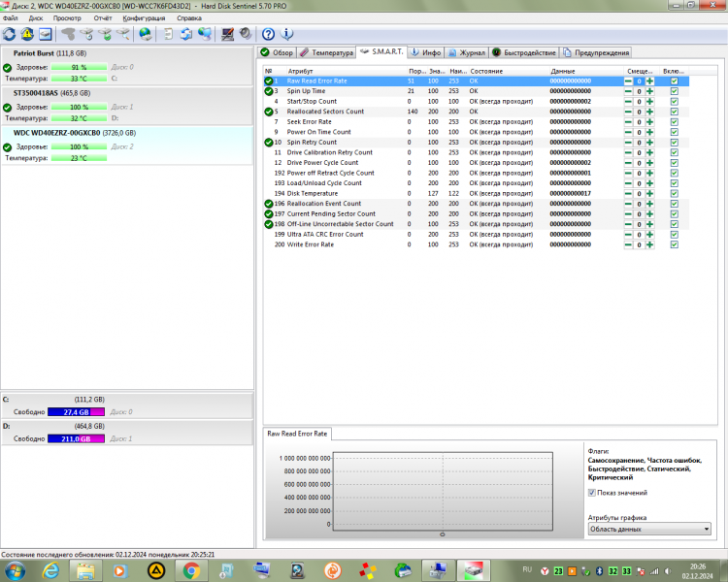The image size is (728, 582).
Task: Open Chrome from the taskbar
Action: pyautogui.click(x=191, y=570)
